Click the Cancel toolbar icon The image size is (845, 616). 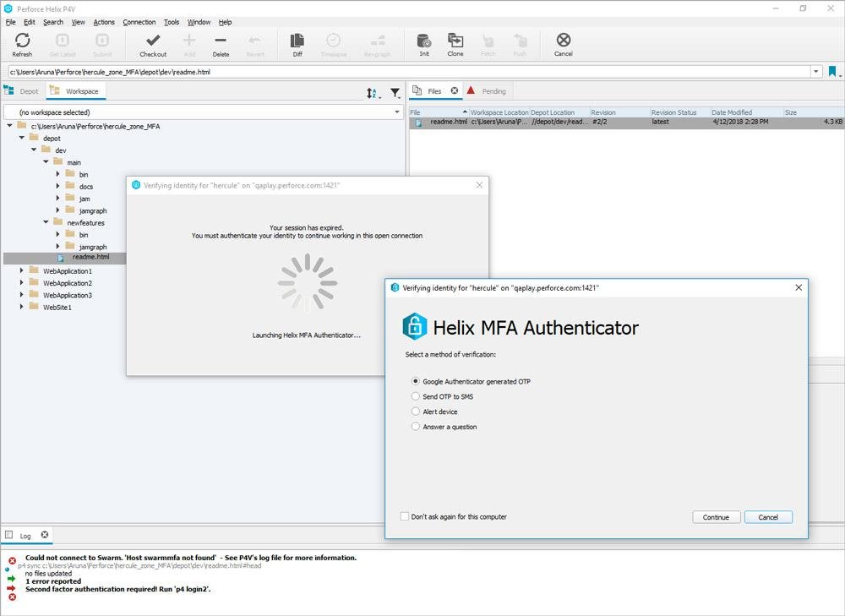pyautogui.click(x=563, y=40)
